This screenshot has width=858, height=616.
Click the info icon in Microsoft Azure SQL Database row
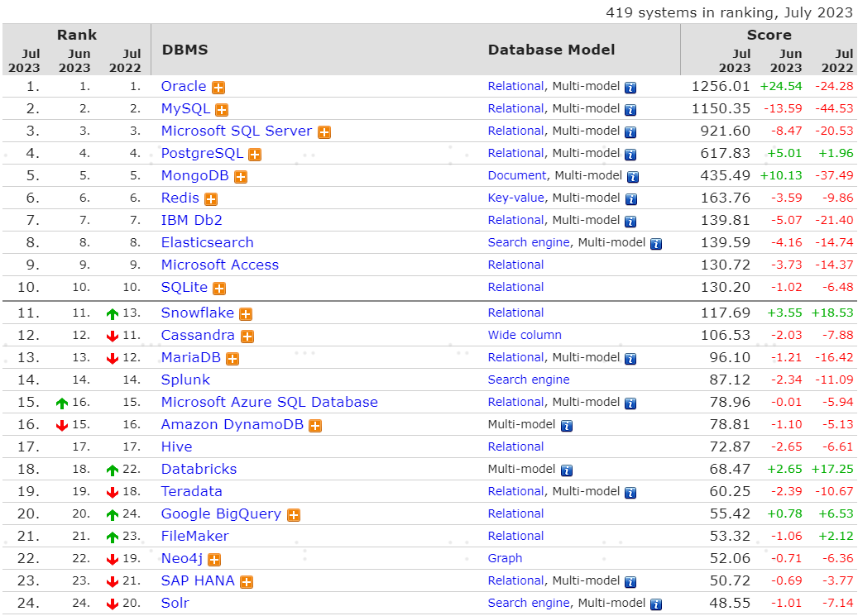(630, 404)
